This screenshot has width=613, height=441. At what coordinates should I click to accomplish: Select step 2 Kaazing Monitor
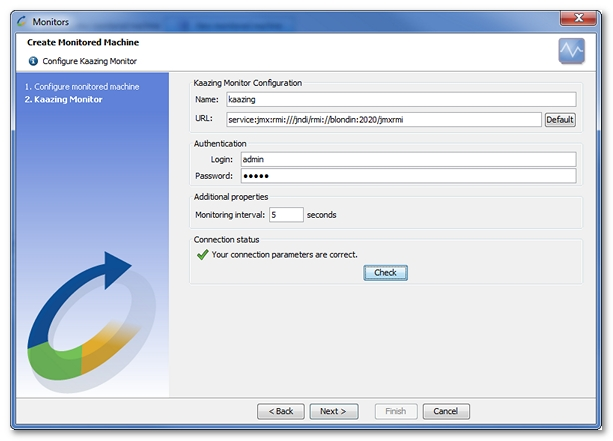tap(64, 100)
